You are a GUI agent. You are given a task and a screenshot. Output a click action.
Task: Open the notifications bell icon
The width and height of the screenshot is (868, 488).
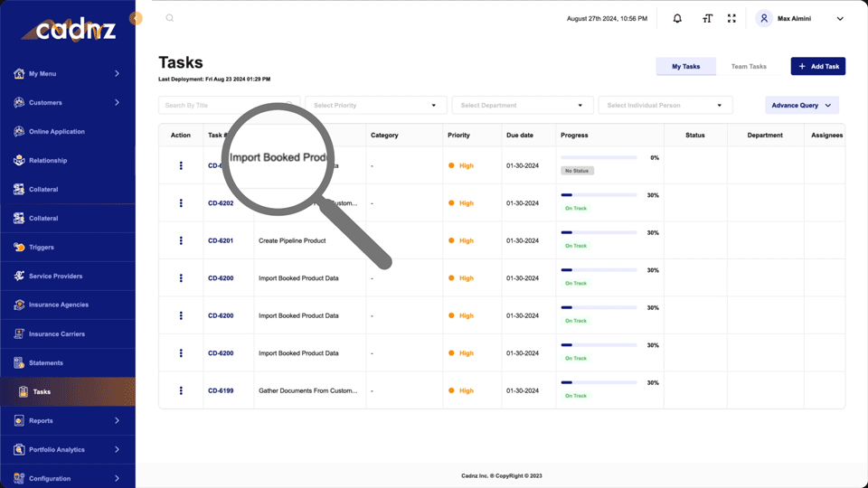pos(677,18)
